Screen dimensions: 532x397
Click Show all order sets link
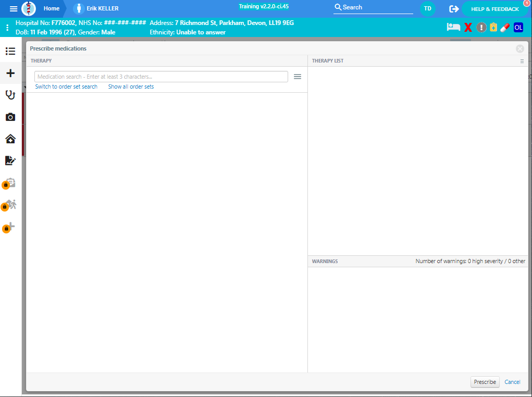coord(131,86)
